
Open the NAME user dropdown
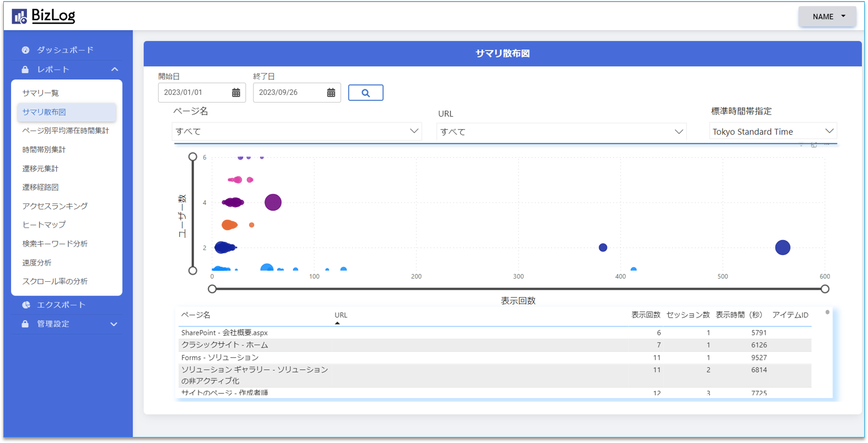pyautogui.click(x=827, y=16)
